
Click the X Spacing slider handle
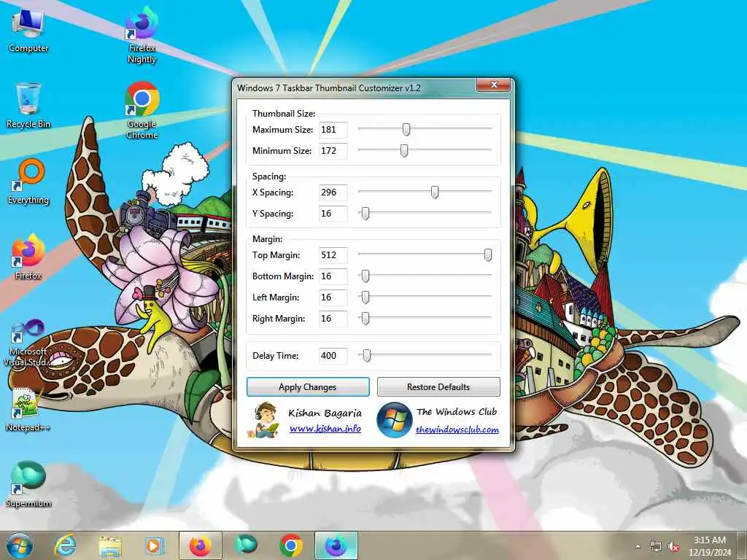point(435,192)
